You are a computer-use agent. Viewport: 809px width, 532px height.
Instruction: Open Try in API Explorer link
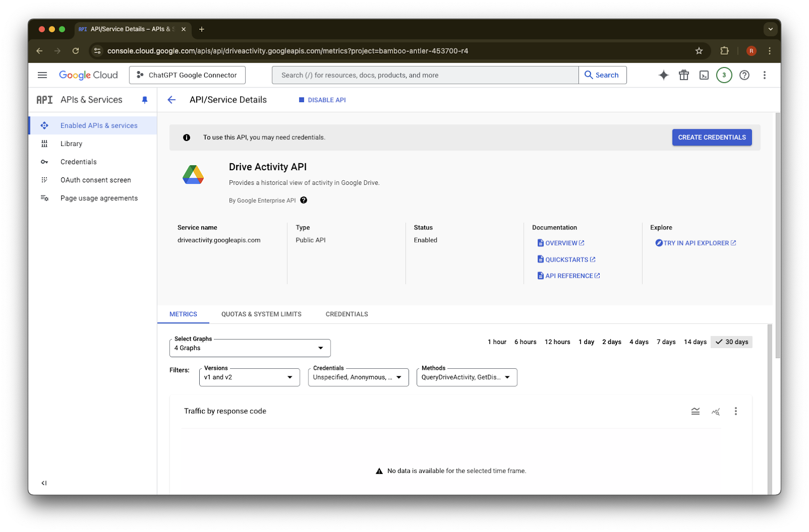[x=696, y=243]
